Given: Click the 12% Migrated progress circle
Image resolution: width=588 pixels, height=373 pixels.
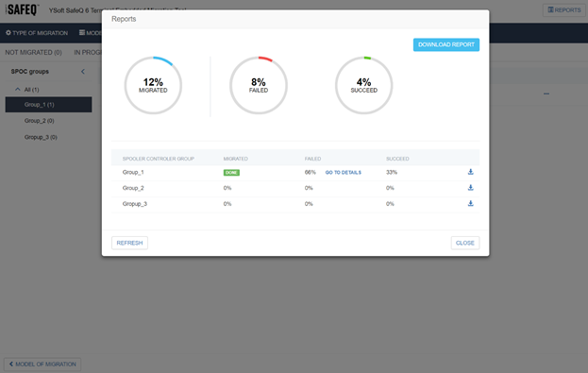Looking at the screenshot, I should (153, 86).
